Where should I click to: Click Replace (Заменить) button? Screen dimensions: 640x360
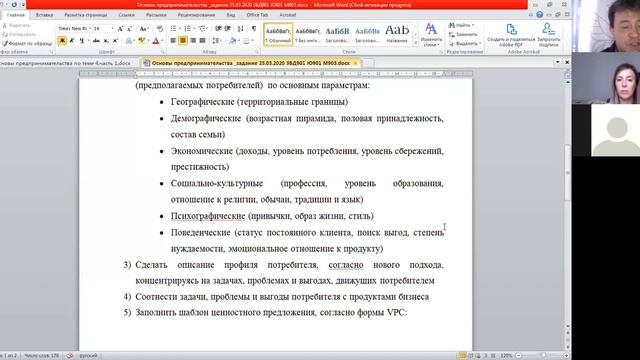coord(463,34)
